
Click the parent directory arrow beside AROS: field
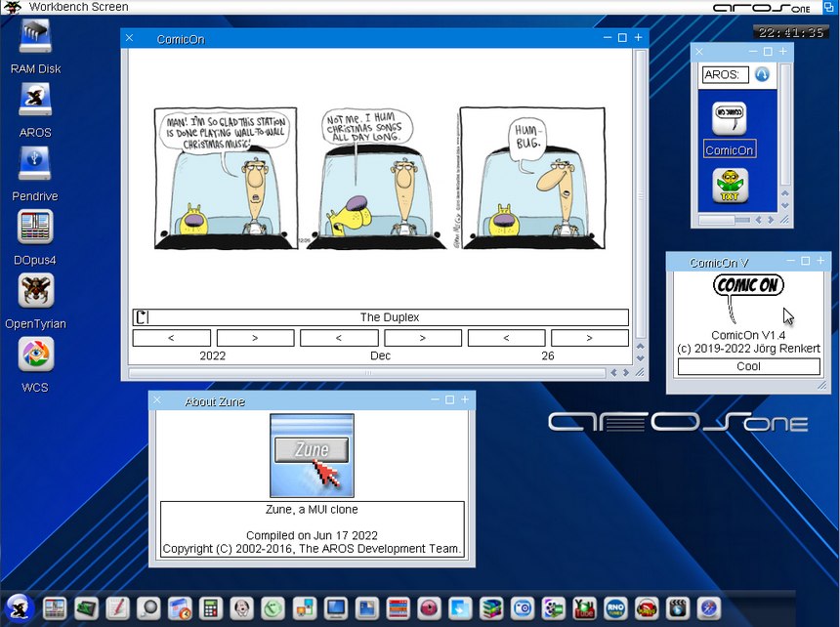pos(762,74)
